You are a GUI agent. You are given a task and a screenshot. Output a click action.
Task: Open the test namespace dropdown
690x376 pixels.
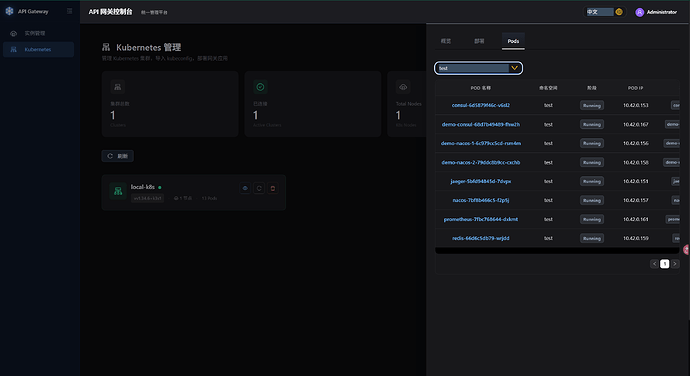coord(478,68)
